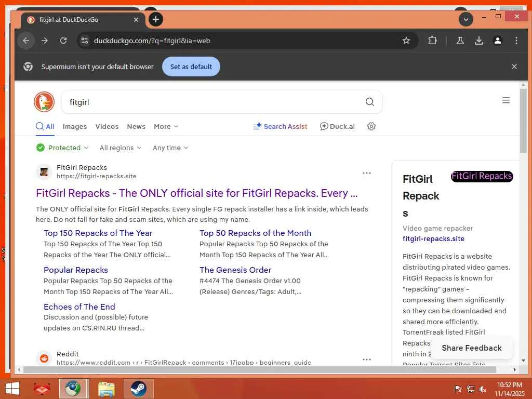Viewport: 532px width, 399px height.
Task: Open Search Assist
Action: click(x=280, y=127)
